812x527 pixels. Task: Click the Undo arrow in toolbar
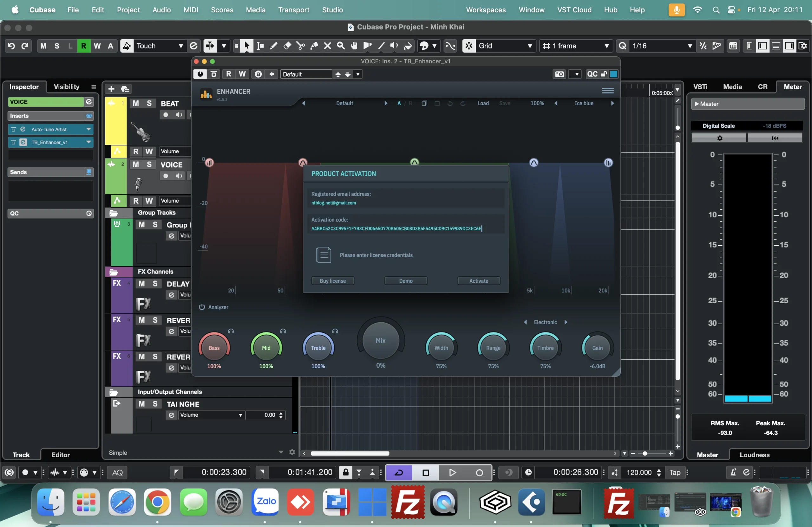click(x=11, y=46)
